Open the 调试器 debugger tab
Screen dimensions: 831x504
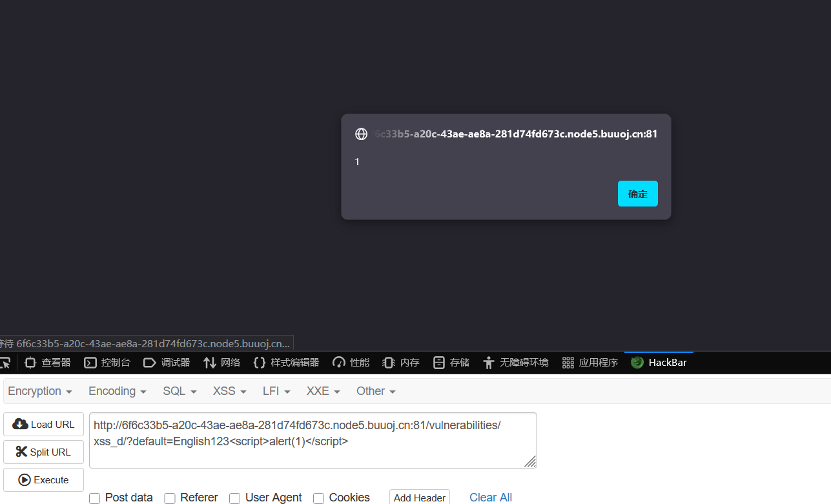pos(167,363)
